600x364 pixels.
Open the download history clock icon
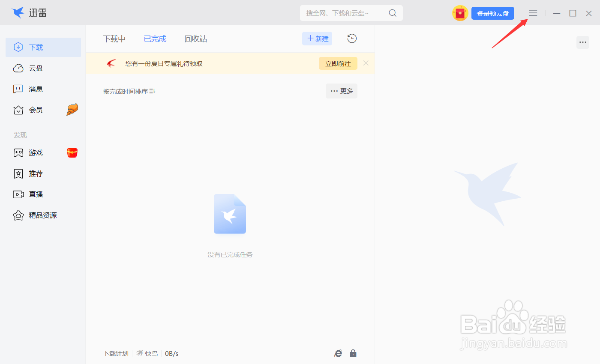point(352,39)
